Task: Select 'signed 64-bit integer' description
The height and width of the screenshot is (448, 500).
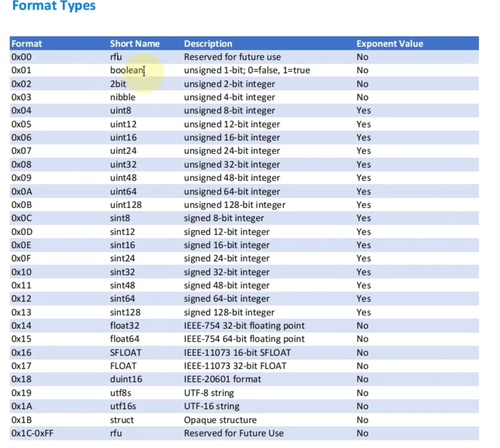Action: click(x=227, y=299)
